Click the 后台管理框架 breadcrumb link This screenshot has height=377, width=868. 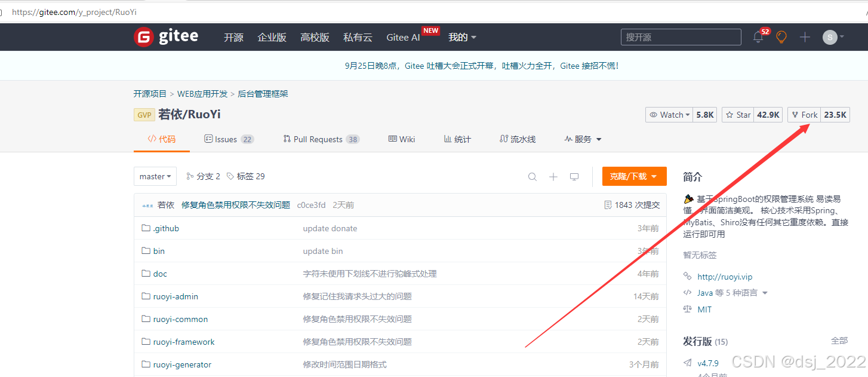[x=263, y=94]
